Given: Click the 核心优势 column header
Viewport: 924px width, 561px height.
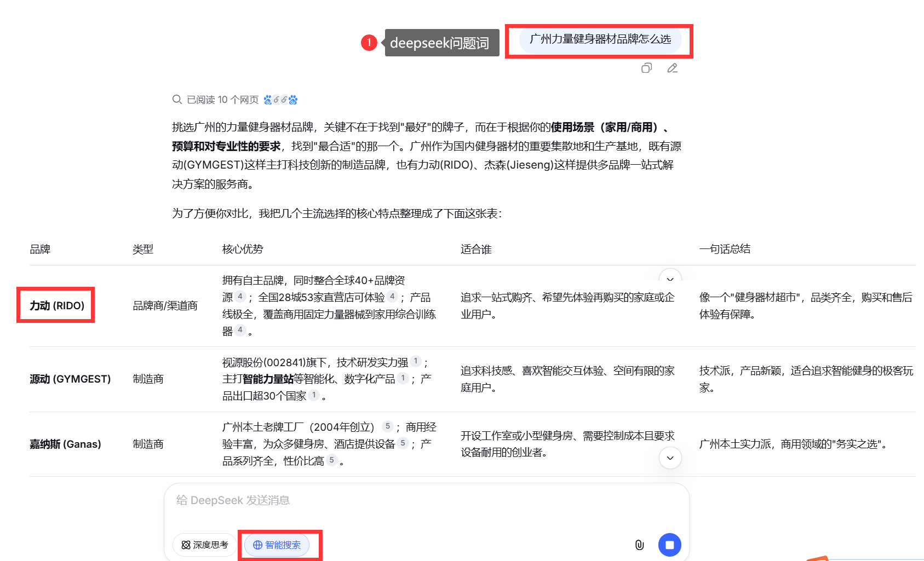Looking at the screenshot, I should click(243, 250).
